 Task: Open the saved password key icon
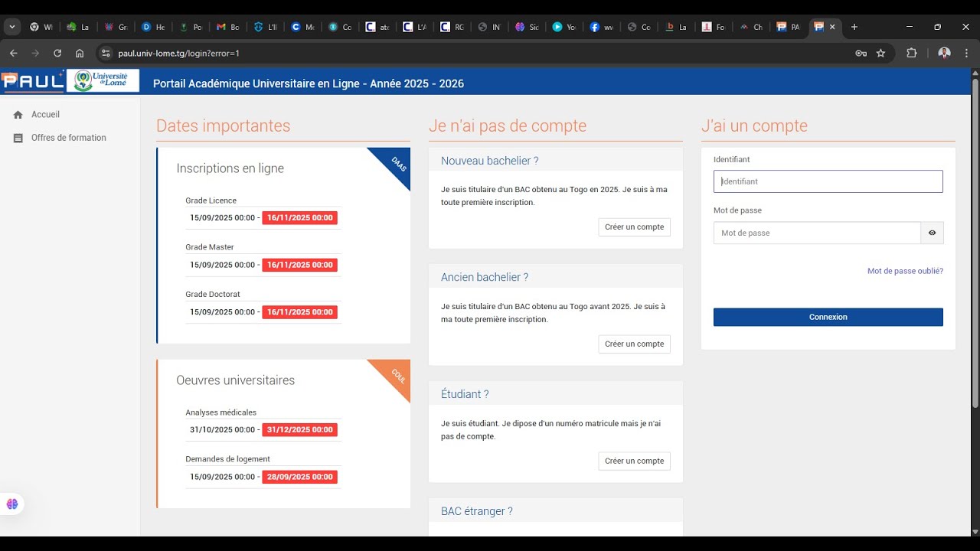861,53
